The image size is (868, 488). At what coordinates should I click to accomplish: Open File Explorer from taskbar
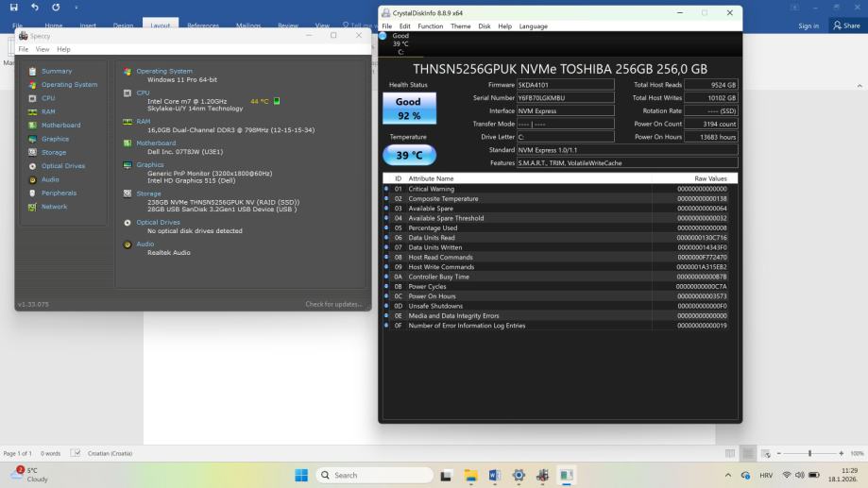tap(471, 476)
